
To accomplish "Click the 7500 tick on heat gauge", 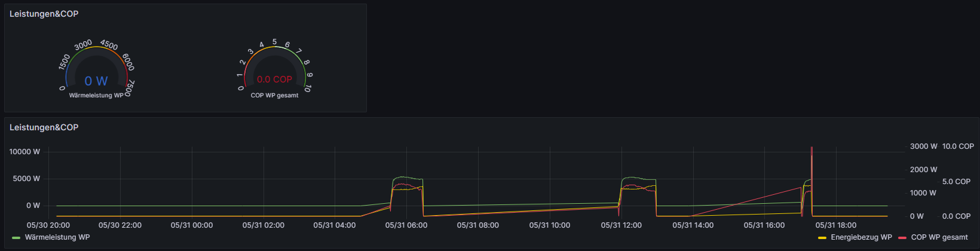I will click(x=130, y=88).
